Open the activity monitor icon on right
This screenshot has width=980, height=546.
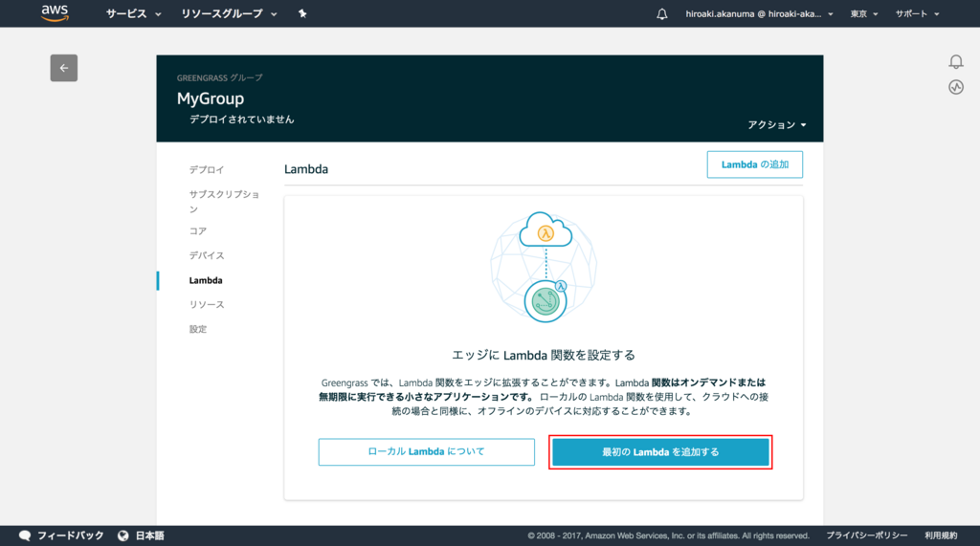coord(956,87)
